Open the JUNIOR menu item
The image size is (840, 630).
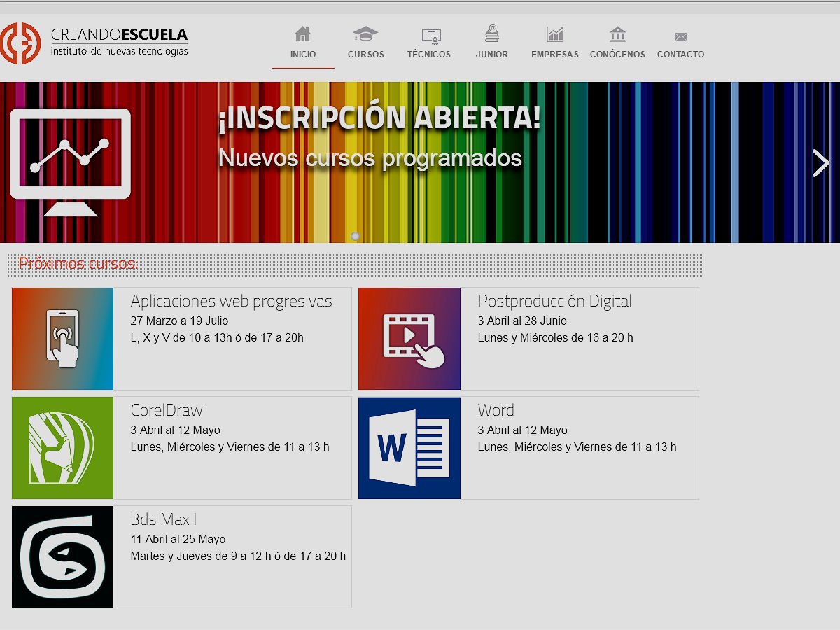492,55
